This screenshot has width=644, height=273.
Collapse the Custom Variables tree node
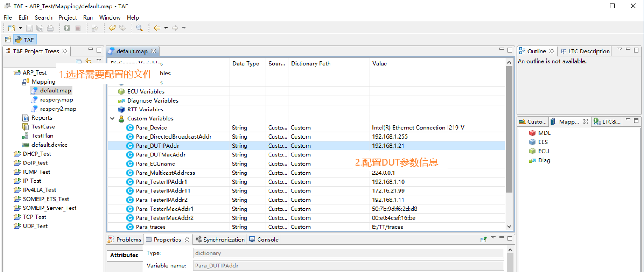(x=112, y=119)
